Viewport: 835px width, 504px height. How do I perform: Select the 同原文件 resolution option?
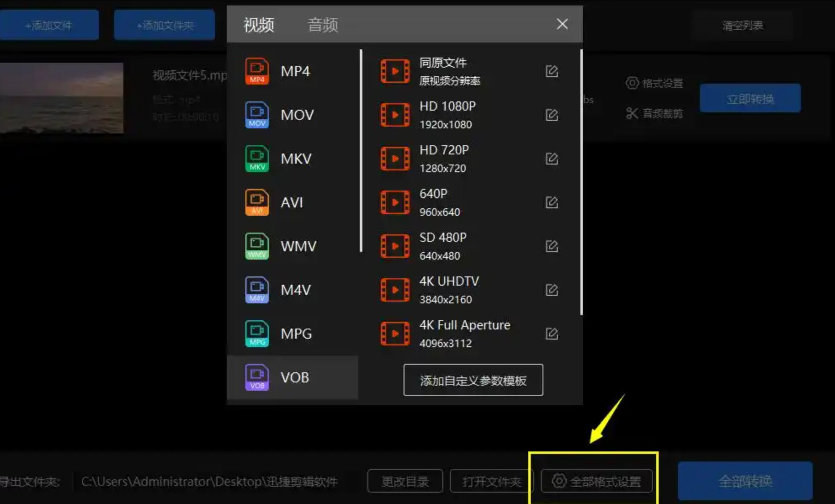click(444, 71)
